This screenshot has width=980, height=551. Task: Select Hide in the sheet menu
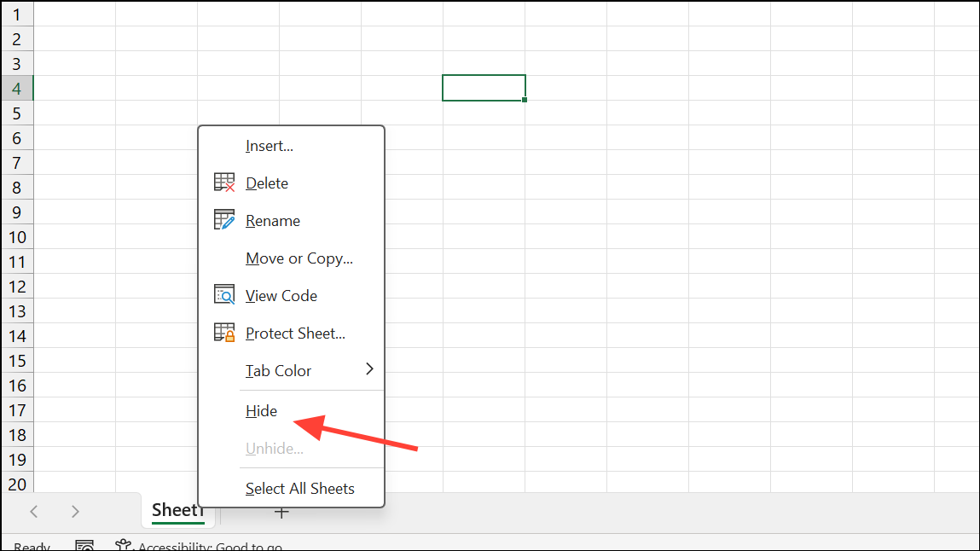click(262, 411)
